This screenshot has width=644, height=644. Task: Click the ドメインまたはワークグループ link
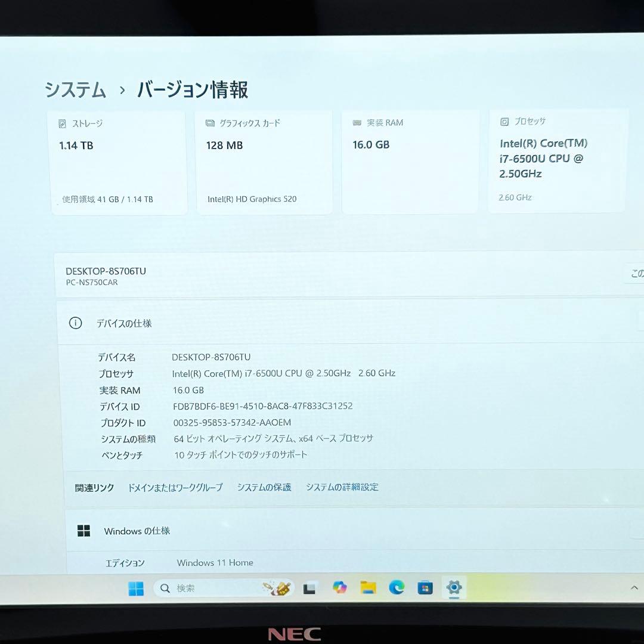tap(175, 487)
